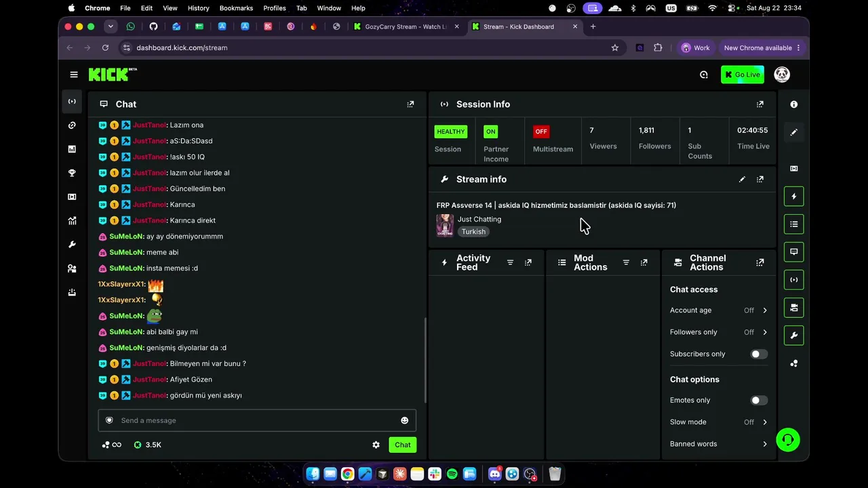
Task: Pop out the Channel Actions panel
Action: click(760, 262)
